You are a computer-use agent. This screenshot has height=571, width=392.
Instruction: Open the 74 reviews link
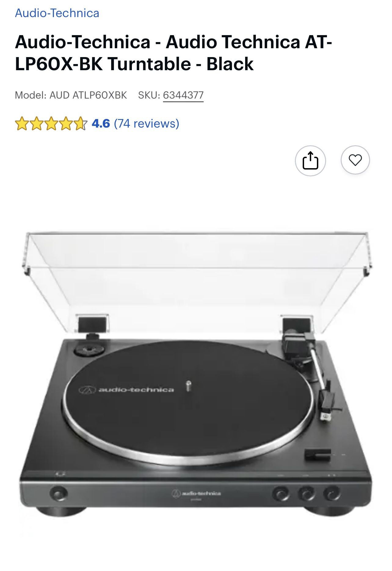(x=147, y=124)
